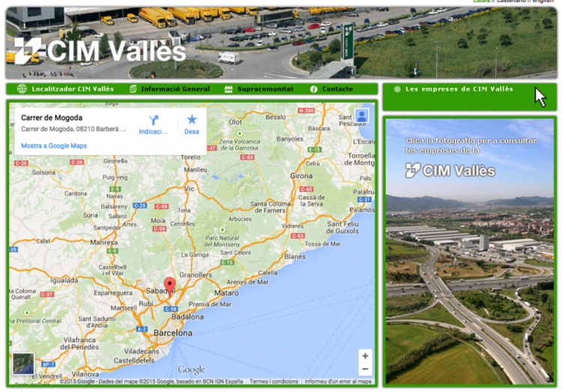The image size is (562, 392).
Task: Click Tossa de Mar label on map
Action: pos(323,244)
